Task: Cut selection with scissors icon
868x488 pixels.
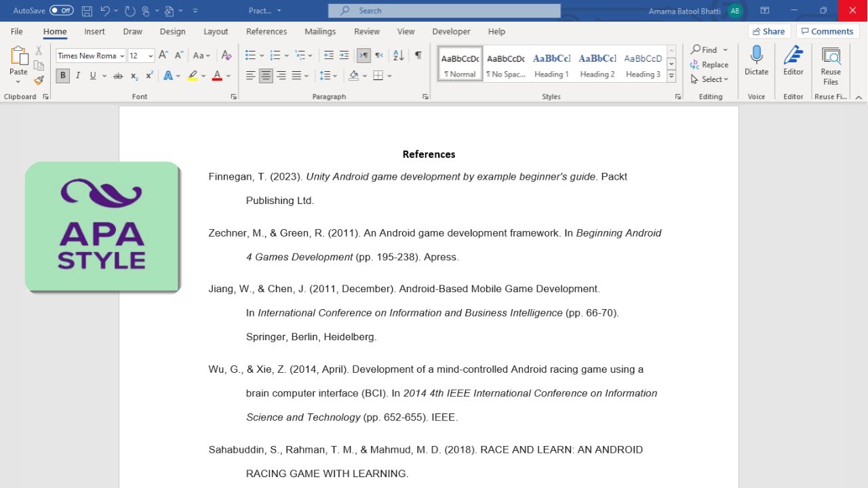Action: click(x=39, y=51)
